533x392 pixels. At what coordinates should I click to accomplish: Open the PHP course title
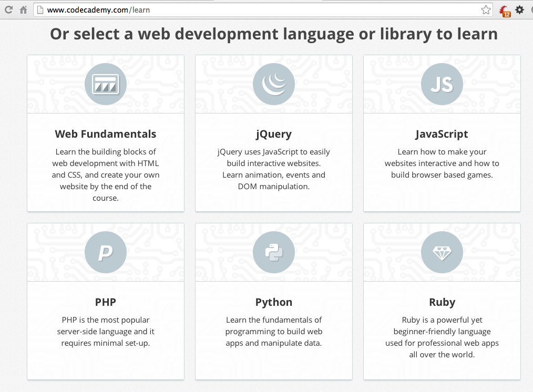click(105, 302)
